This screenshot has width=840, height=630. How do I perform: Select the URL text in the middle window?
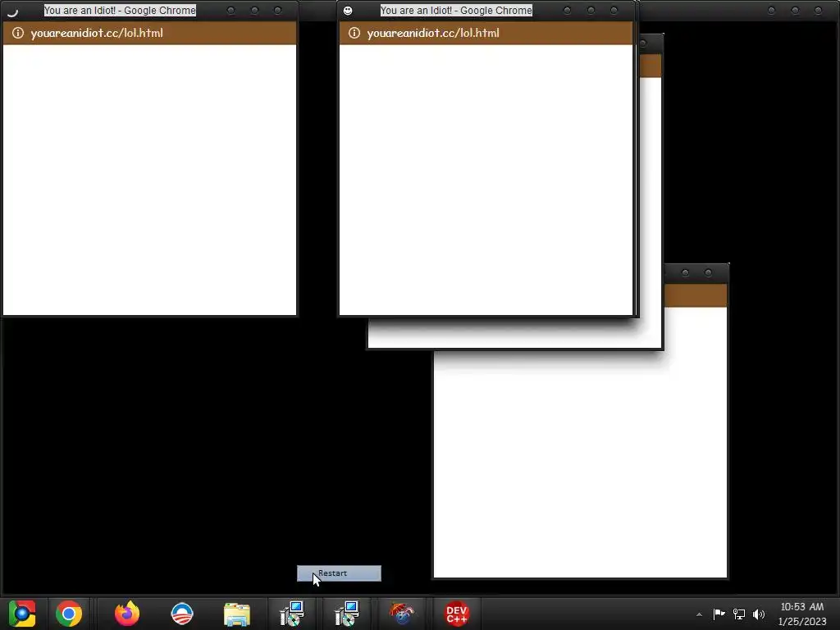tap(433, 33)
